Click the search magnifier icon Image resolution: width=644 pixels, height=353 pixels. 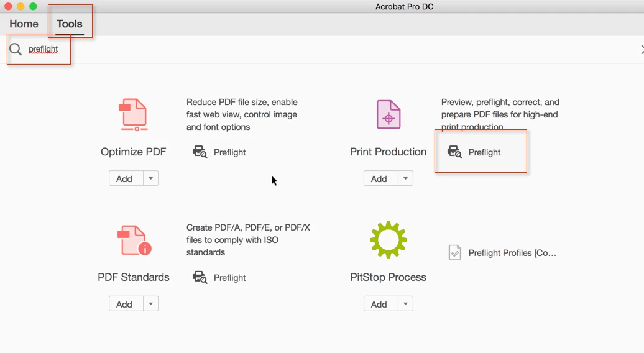coord(16,49)
